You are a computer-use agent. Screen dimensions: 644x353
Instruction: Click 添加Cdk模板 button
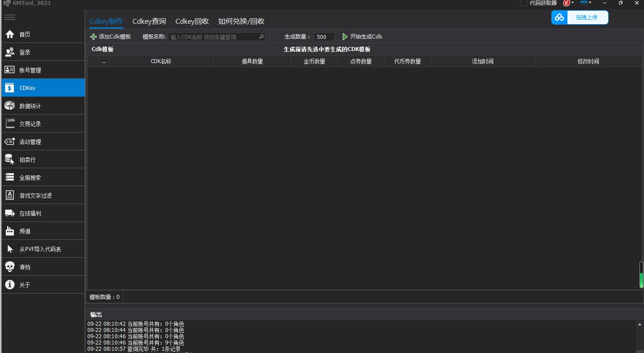(111, 37)
